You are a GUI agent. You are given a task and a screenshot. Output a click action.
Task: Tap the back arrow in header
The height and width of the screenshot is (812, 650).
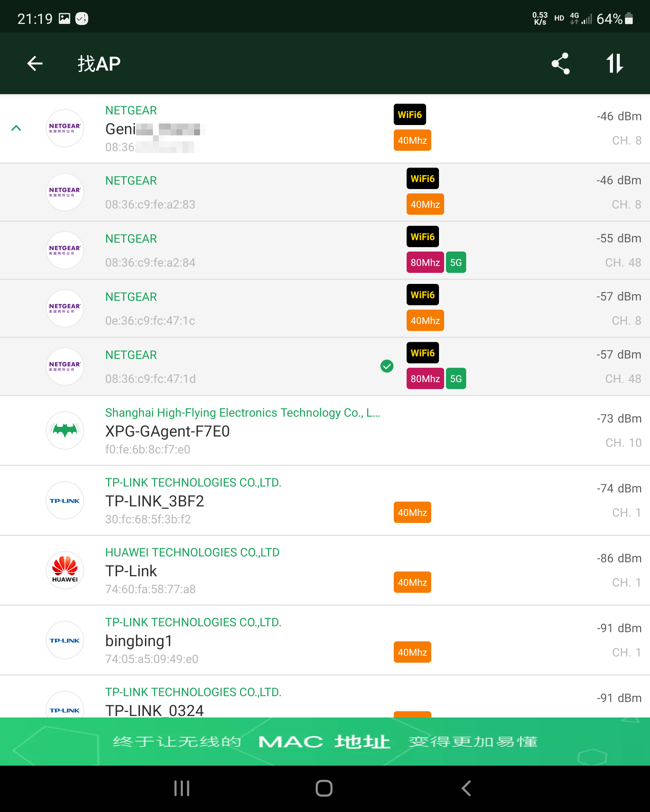coord(35,63)
